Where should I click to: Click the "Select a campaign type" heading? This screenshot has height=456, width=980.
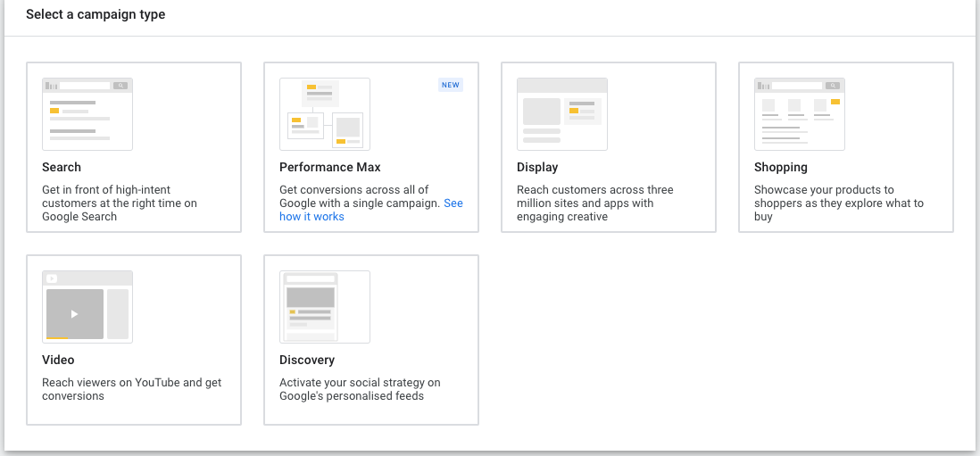[96, 14]
